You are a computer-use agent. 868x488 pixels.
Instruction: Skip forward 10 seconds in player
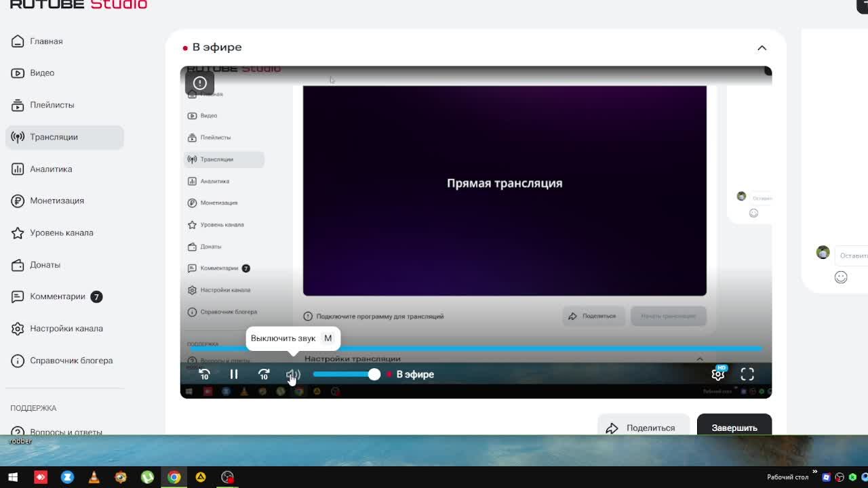(x=264, y=374)
